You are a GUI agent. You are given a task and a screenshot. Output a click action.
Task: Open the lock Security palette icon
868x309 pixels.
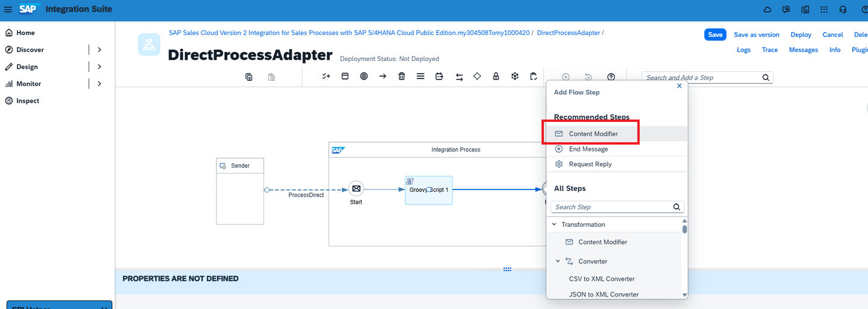point(496,77)
